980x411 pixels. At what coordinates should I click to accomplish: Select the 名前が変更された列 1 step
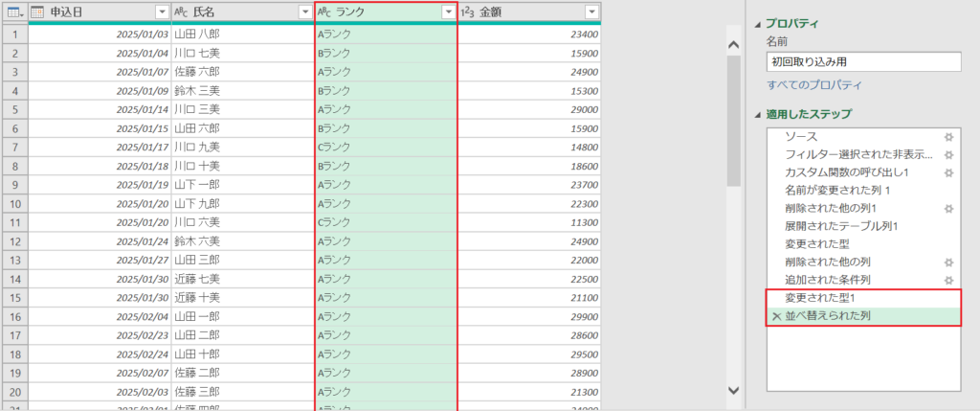[x=863, y=191]
